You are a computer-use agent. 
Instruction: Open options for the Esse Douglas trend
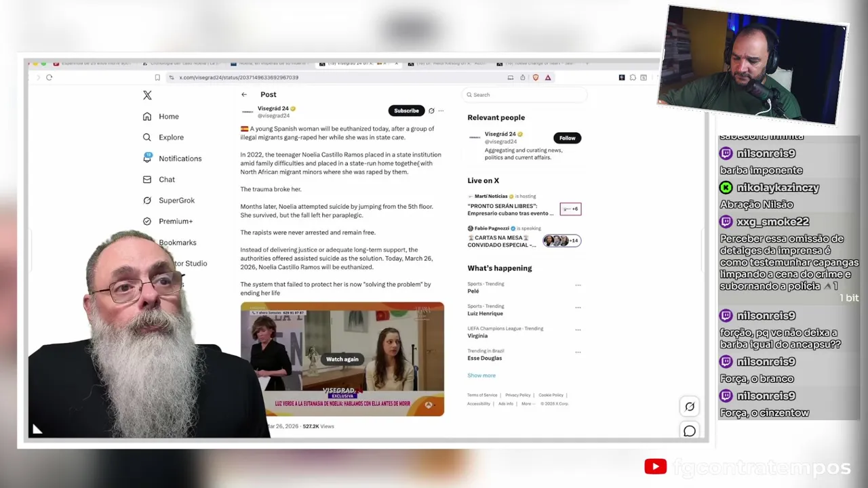click(578, 352)
